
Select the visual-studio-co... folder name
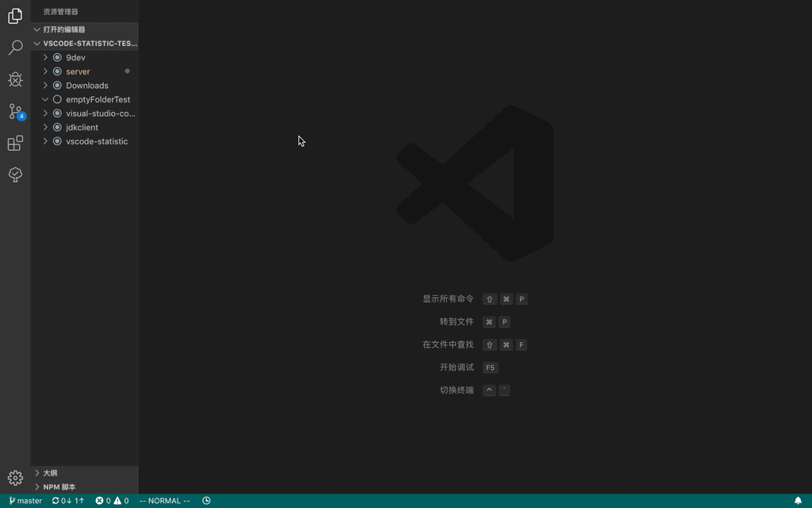pos(101,114)
